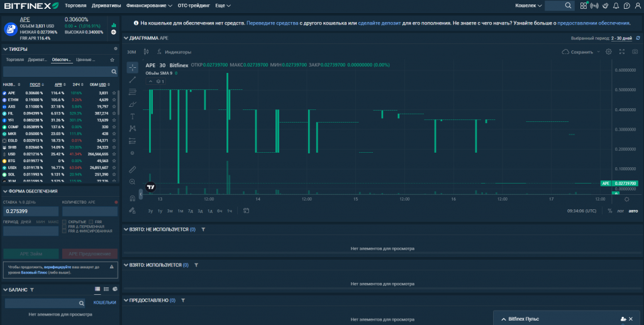Select the trend line drawing tool
The image size is (644, 325).
coord(132,80)
